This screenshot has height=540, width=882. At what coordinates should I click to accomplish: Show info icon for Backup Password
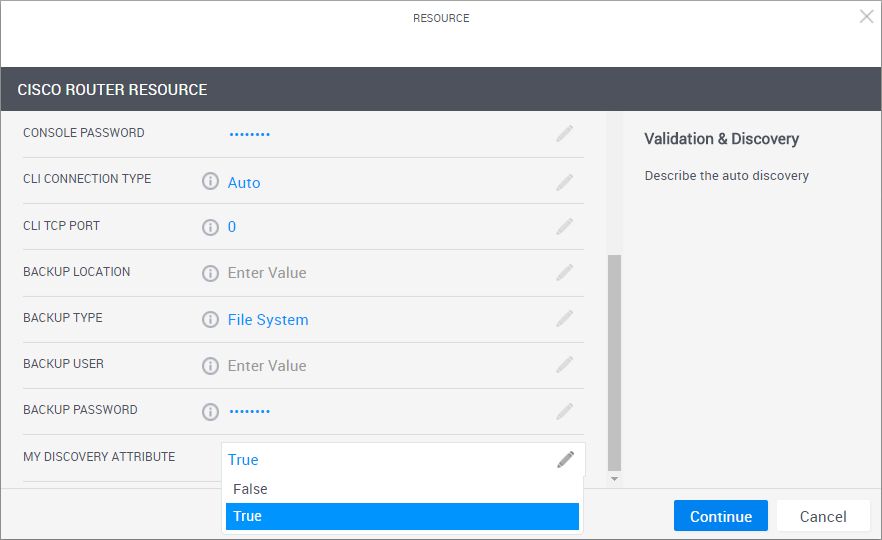pos(210,412)
